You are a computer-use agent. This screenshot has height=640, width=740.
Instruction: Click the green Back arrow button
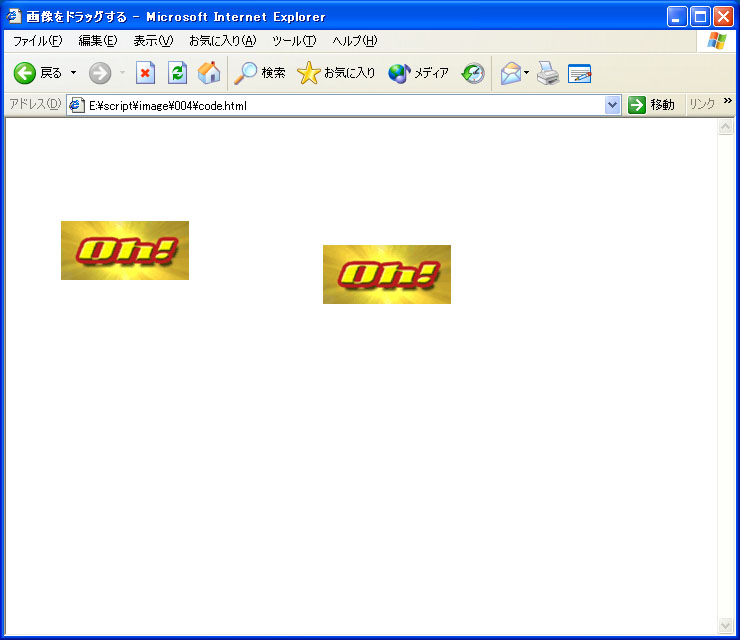coord(25,73)
